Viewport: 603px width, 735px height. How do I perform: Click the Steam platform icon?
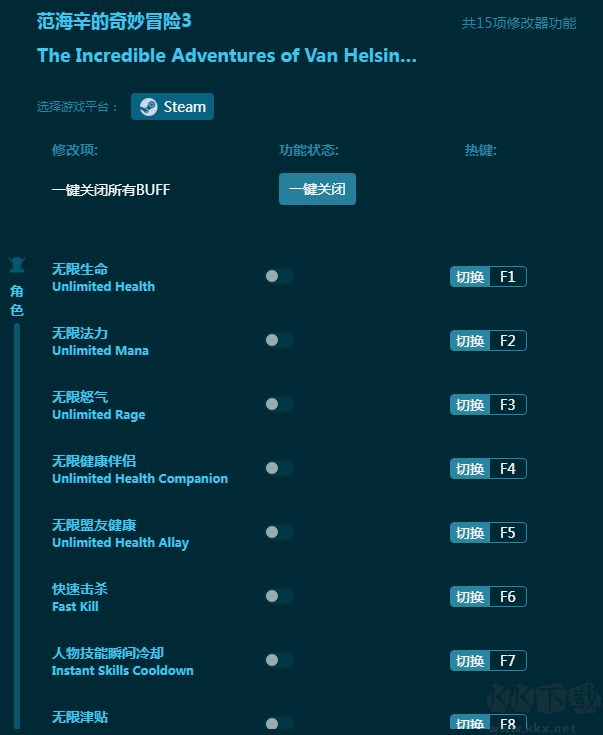tap(148, 107)
